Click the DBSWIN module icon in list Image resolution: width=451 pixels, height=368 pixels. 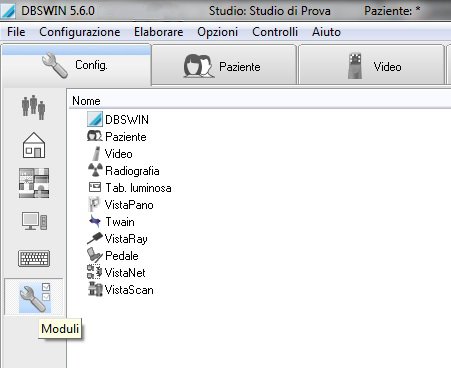click(x=95, y=119)
